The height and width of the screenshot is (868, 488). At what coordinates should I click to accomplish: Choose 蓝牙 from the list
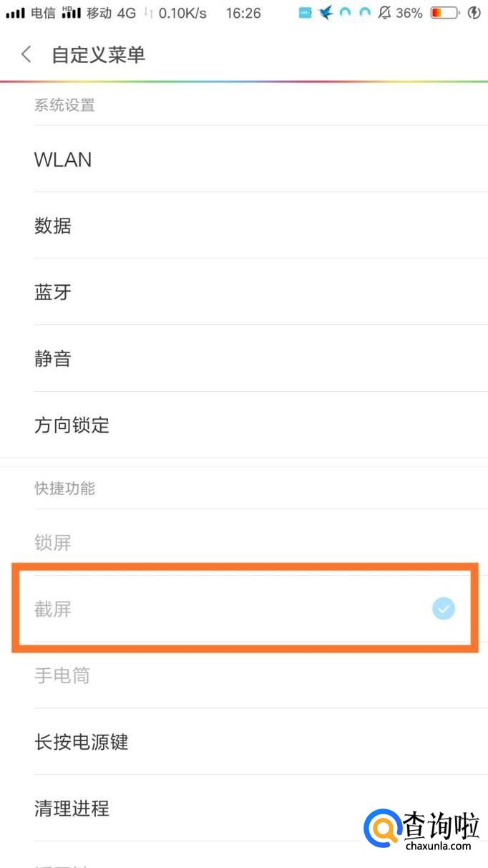coord(53,292)
